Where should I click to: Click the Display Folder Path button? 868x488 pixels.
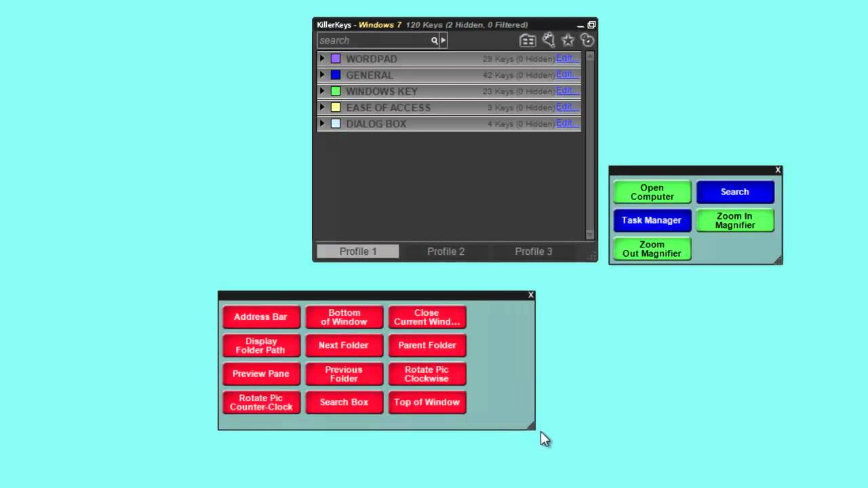261,346
